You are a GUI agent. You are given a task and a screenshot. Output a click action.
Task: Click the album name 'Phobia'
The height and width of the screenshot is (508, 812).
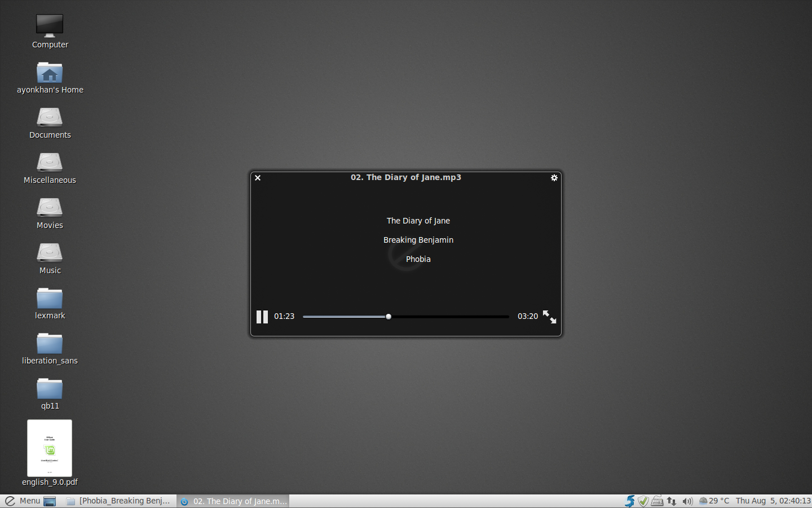pos(418,259)
